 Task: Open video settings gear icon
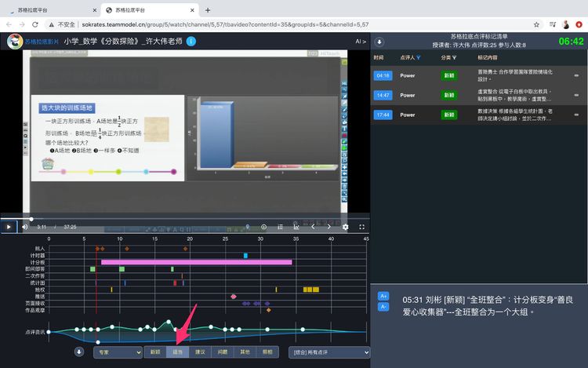(x=345, y=227)
